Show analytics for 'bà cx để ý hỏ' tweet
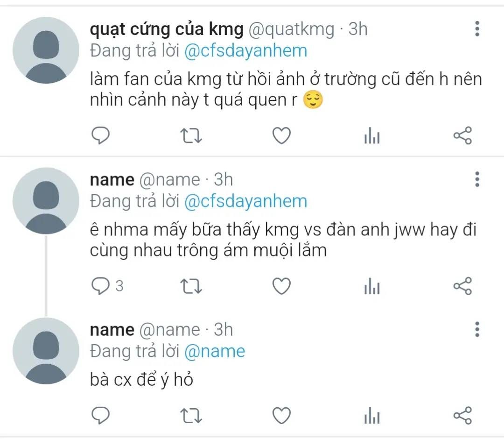 click(x=372, y=415)
